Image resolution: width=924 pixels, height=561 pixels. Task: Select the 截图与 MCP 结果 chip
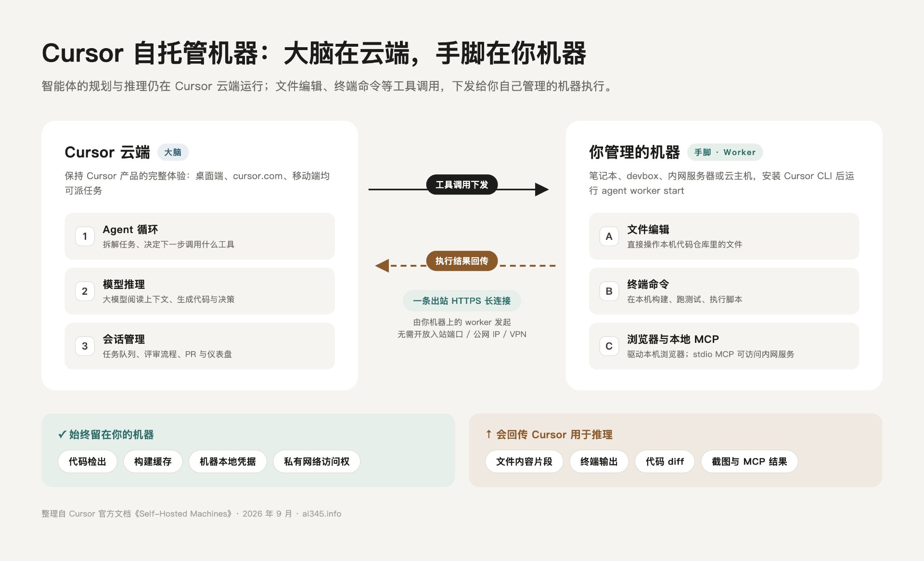click(749, 461)
